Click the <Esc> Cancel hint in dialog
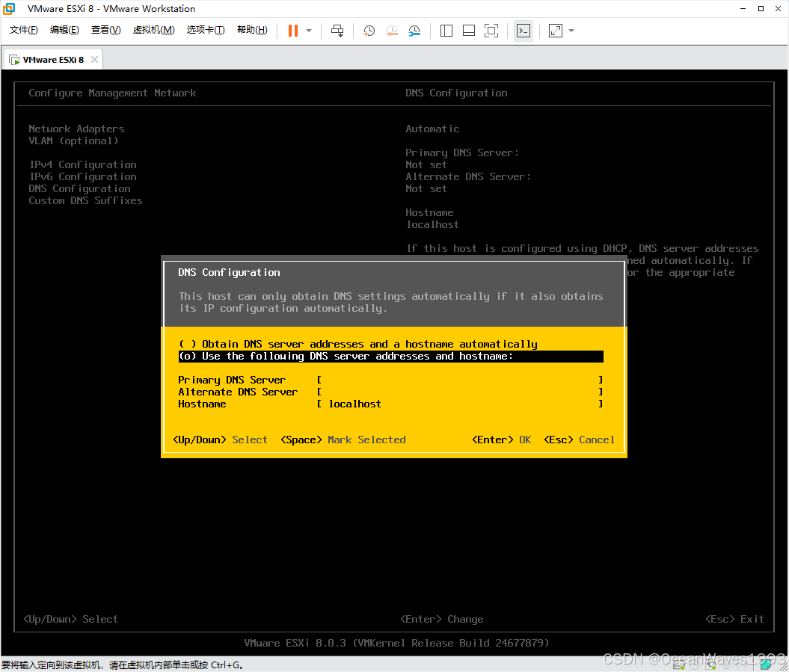This screenshot has height=672, width=789. click(x=579, y=440)
